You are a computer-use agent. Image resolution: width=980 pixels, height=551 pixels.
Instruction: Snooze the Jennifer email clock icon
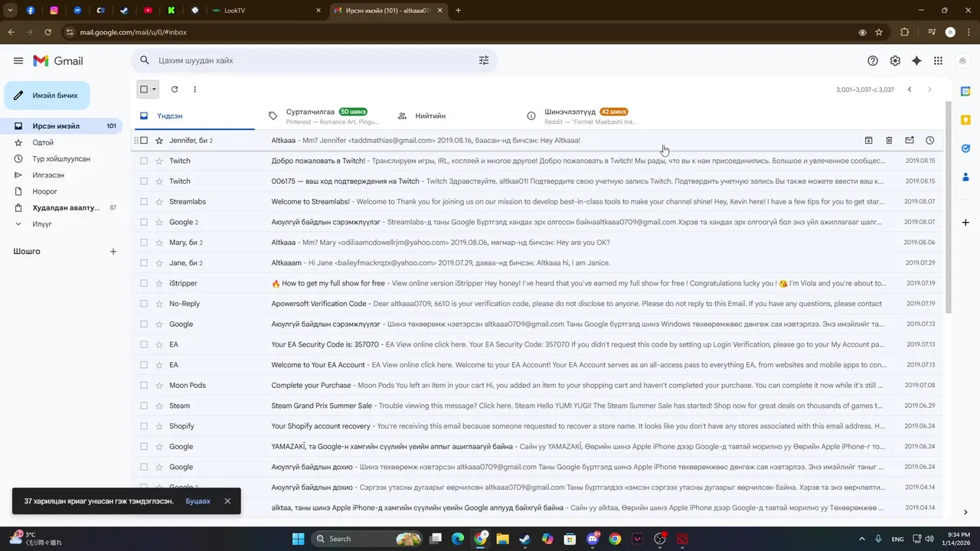pos(929,141)
